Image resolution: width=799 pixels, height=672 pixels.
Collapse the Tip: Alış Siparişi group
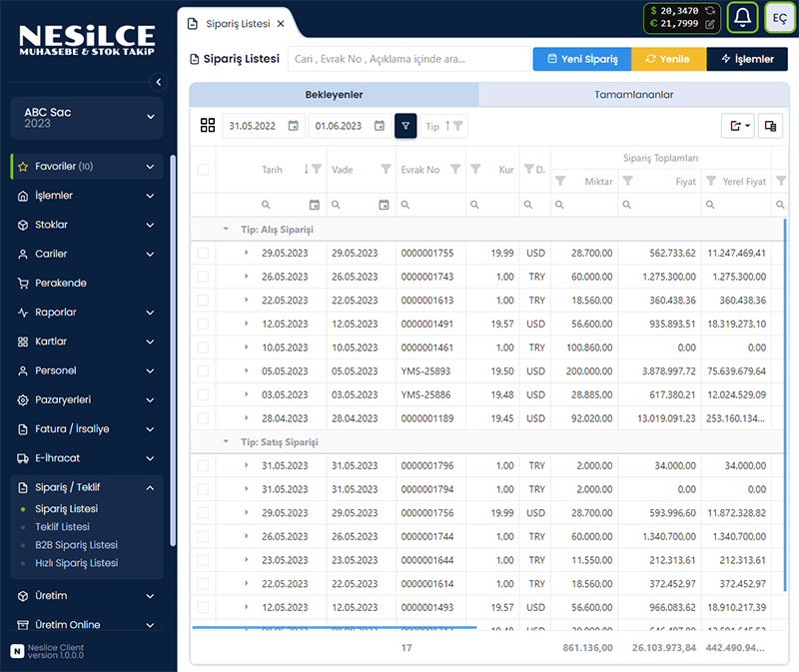pos(226,230)
